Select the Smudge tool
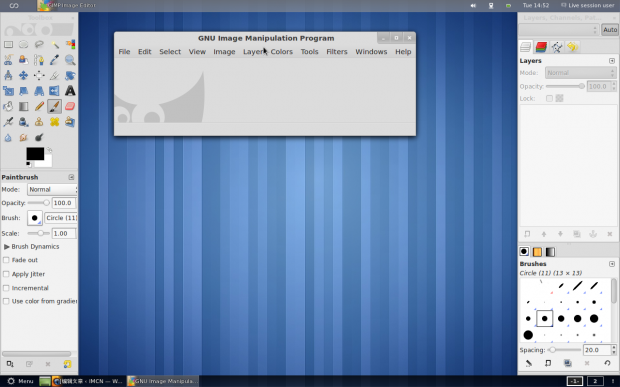This screenshot has width=620, height=387. pos(23,137)
